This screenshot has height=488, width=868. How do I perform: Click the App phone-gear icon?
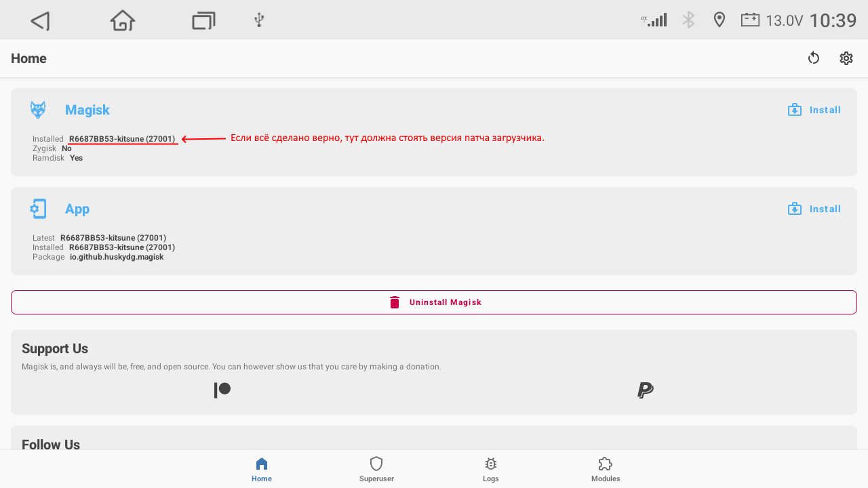click(38, 209)
